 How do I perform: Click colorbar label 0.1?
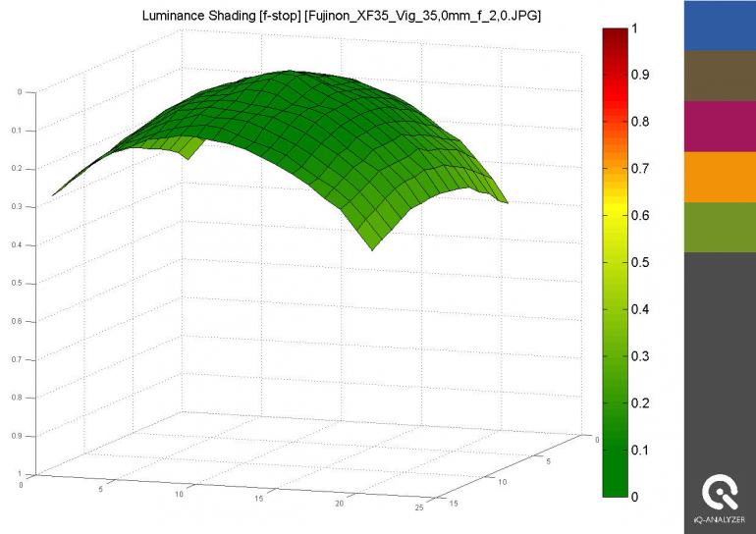(640, 451)
